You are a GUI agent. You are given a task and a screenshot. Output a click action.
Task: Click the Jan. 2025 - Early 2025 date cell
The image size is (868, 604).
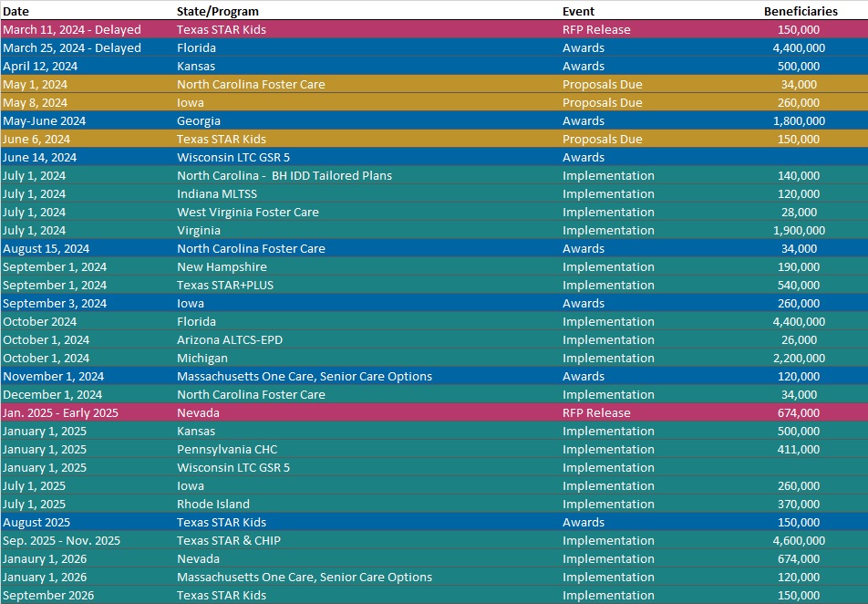point(61,412)
